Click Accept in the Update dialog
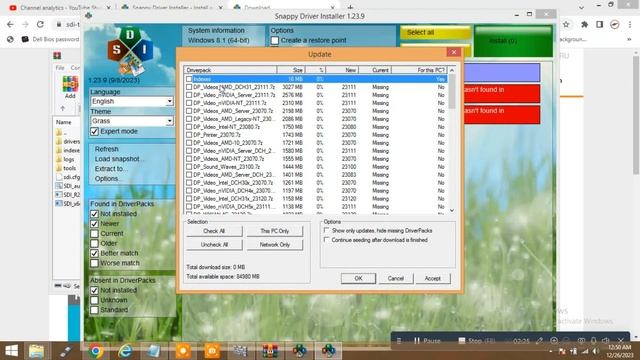 [x=433, y=278]
